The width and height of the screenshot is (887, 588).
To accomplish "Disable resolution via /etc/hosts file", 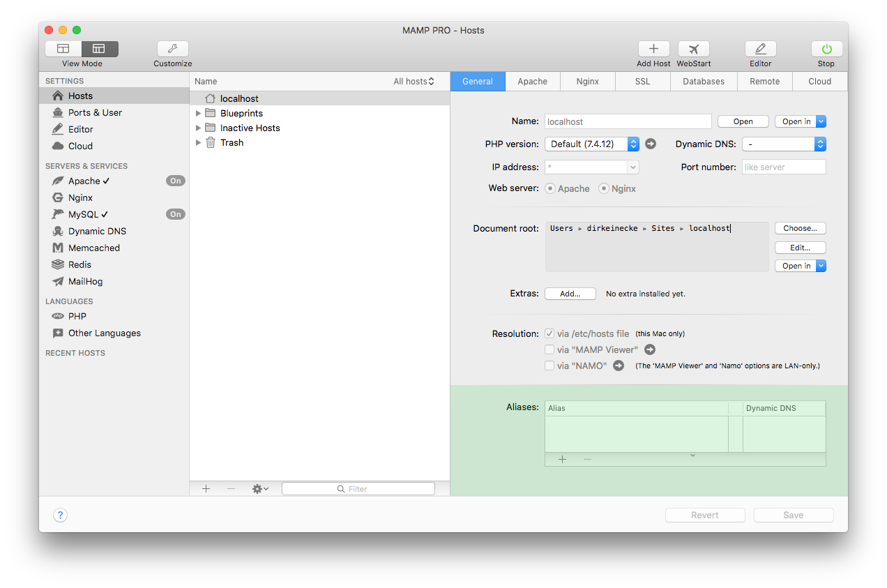I will click(549, 333).
